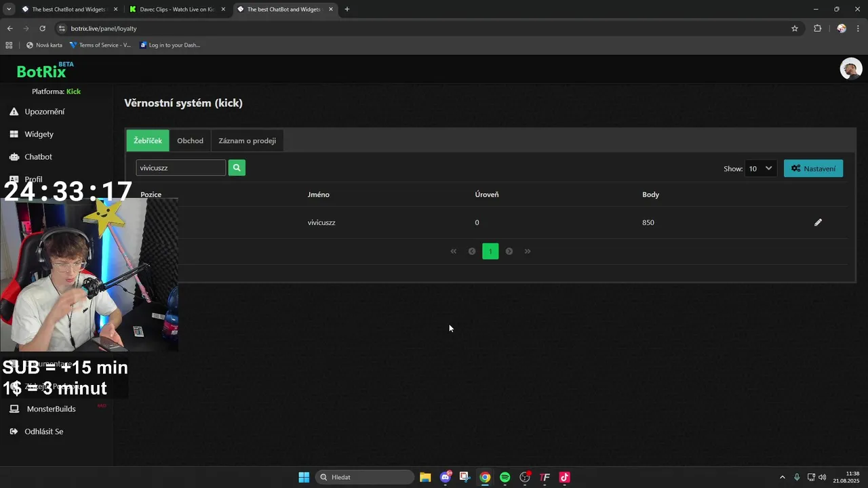
Task: Jump to last page of leaderboard
Action: coord(528,251)
